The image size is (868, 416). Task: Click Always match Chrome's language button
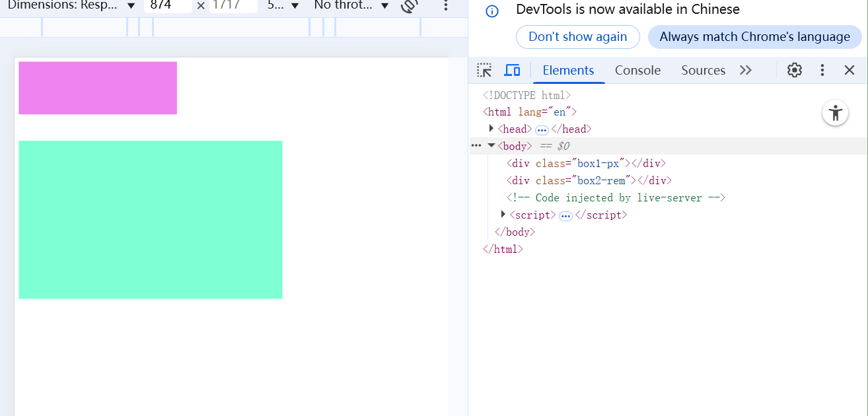click(x=754, y=37)
